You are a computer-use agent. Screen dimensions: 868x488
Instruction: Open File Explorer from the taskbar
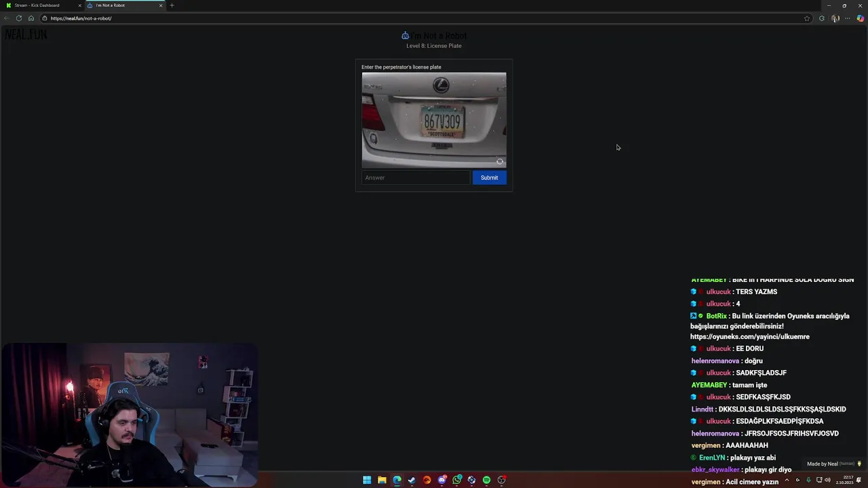(x=382, y=480)
